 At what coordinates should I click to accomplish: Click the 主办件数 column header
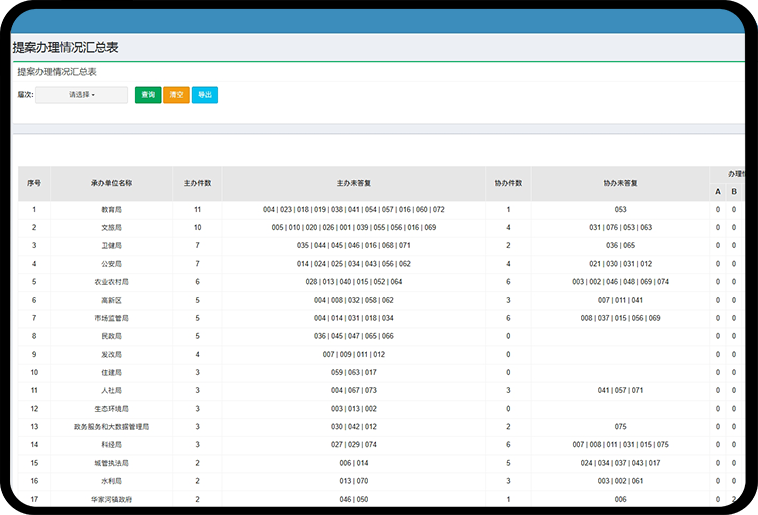(197, 183)
